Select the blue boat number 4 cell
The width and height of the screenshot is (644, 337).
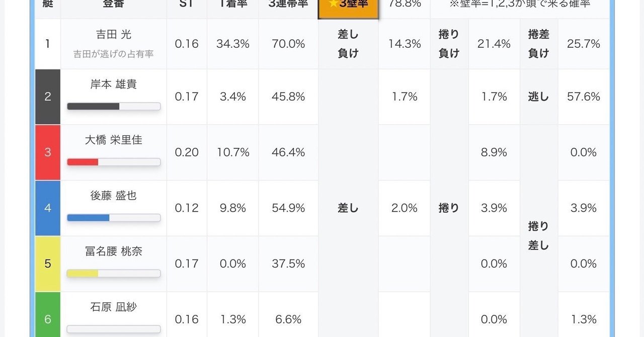tap(48, 208)
